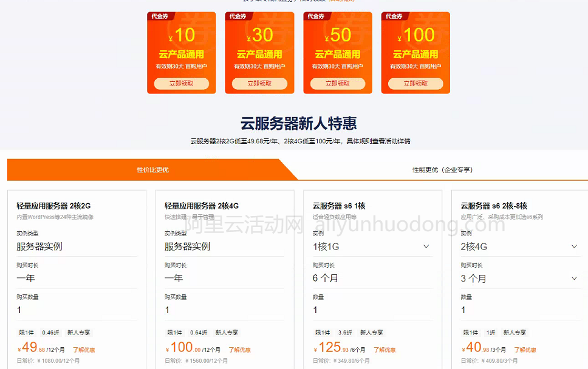The image size is (588, 369).
Task: Switch to the 性价比更优 tab
Action: click(x=151, y=170)
